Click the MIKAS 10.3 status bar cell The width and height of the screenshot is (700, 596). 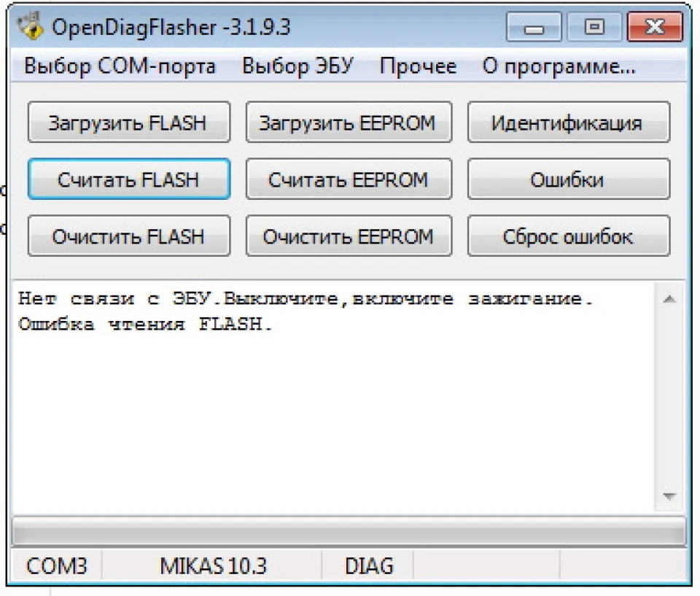click(x=212, y=565)
